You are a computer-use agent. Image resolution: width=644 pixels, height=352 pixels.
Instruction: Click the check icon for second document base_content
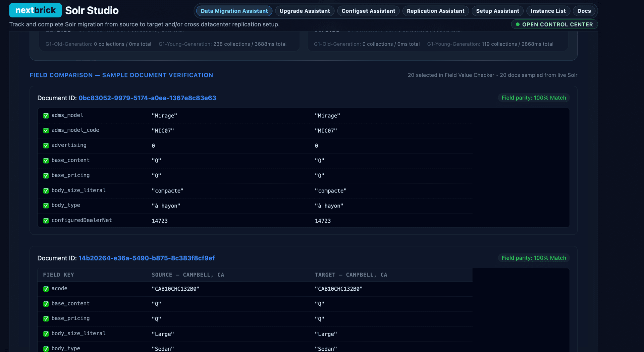pyautogui.click(x=46, y=304)
